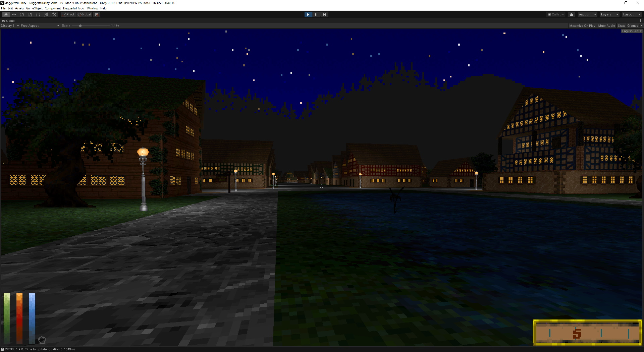Click the Play button
The image size is (644, 352).
point(308,14)
